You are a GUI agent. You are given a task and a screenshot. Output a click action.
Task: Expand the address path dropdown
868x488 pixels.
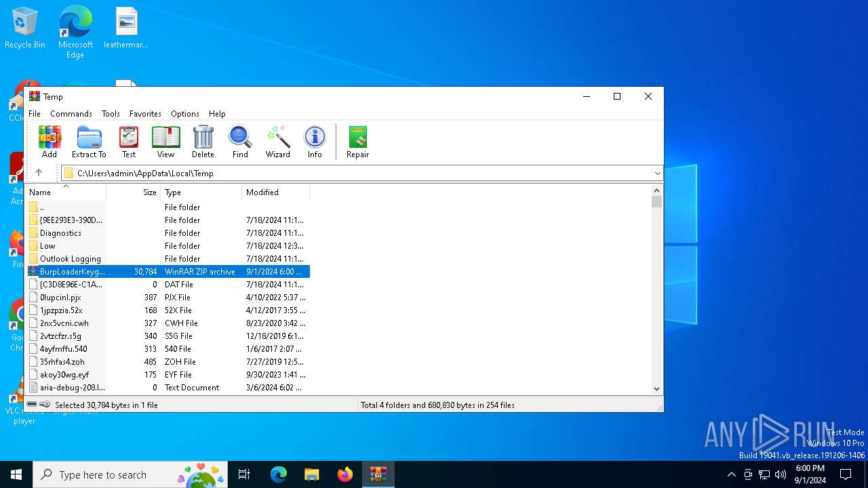click(x=657, y=174)
